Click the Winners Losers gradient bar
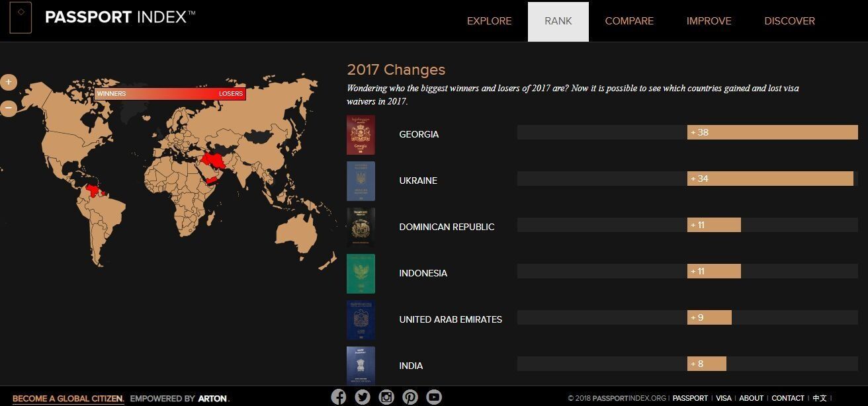This screenshot has width=868, height=406. [170, 94]
